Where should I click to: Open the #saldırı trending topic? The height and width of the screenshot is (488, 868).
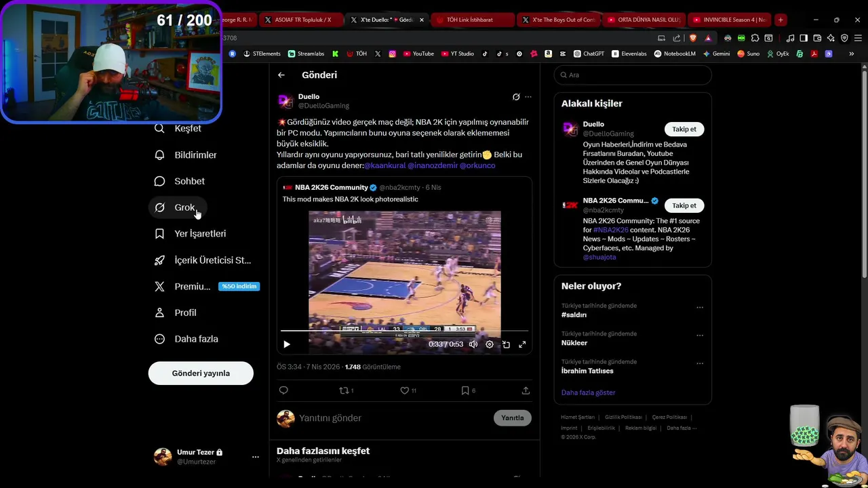[574, 315]
